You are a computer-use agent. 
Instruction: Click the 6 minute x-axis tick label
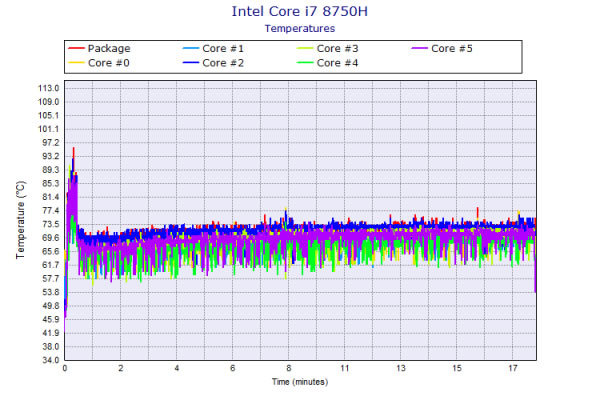click(x=233, y=368)
